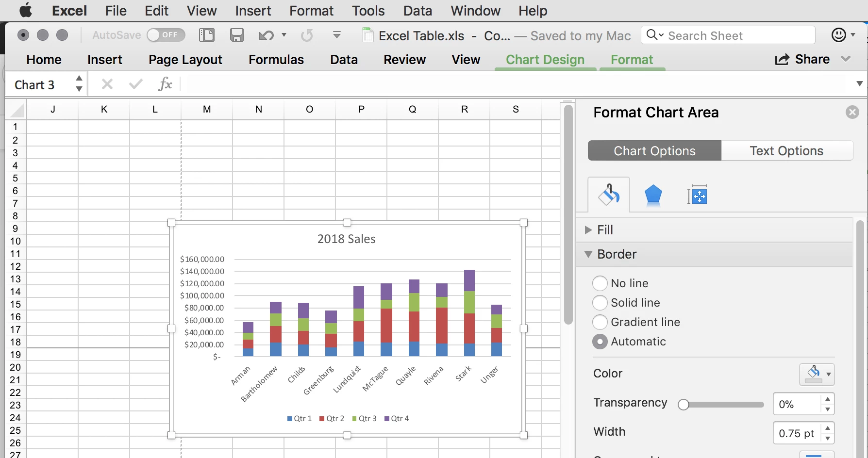
Task: Decrease the Width value with down stepper
Action: (x=828, y=439)
